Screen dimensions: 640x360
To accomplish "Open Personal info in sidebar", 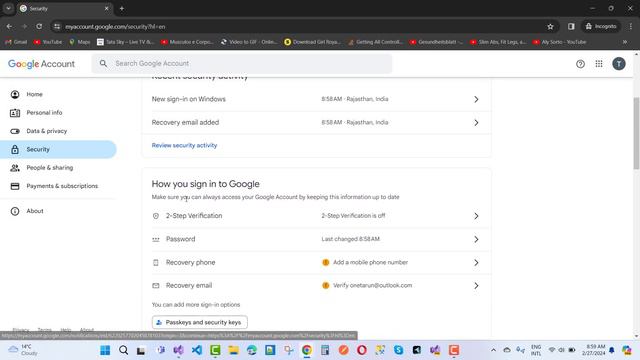I will (x=44, y=113).
